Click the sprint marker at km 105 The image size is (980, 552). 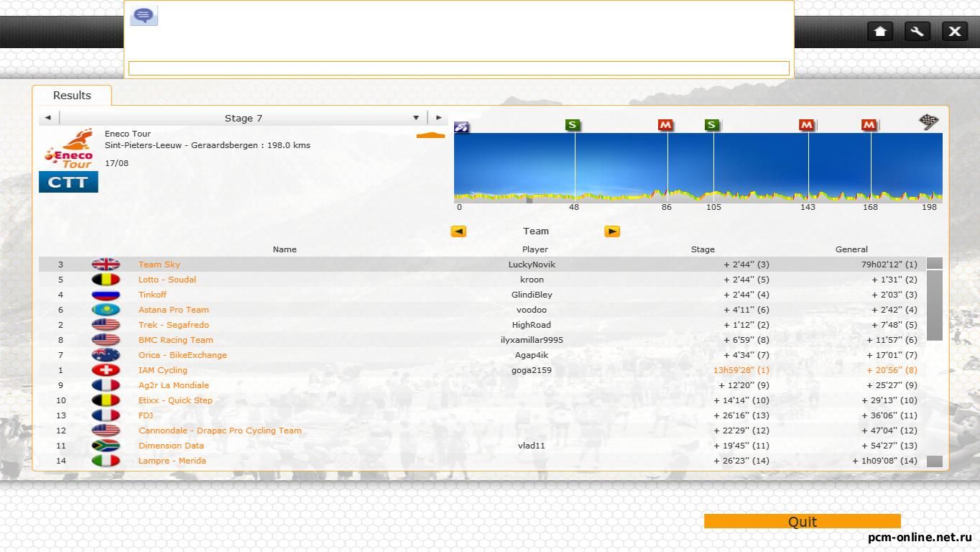click(711, 125)
